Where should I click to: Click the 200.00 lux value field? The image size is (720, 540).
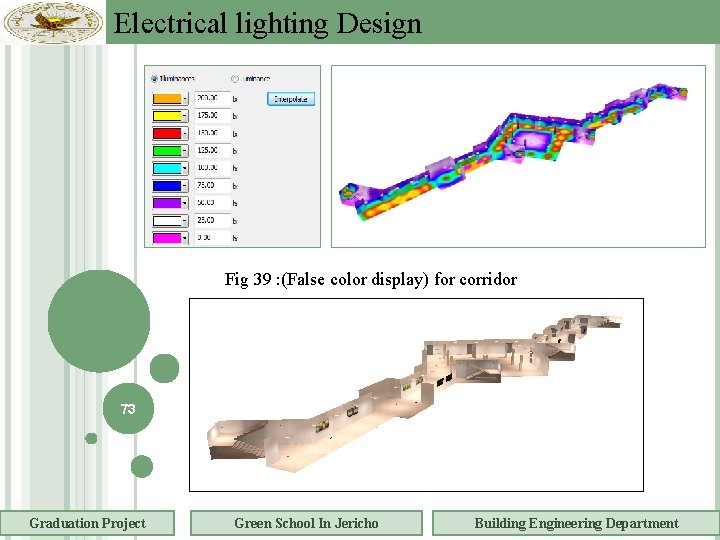212,98
